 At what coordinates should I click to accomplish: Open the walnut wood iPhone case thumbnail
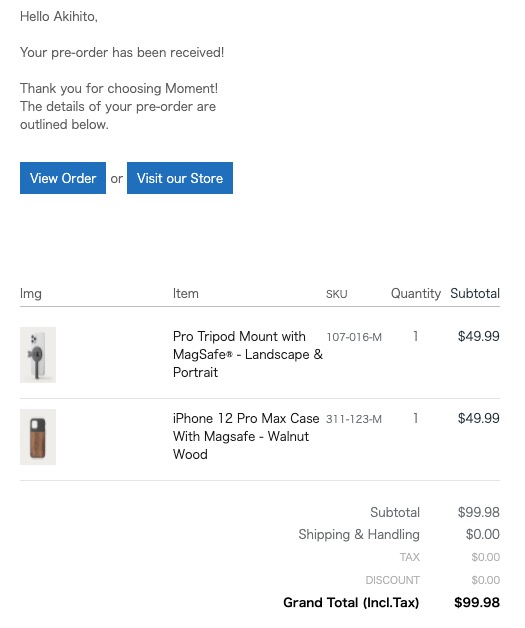38,437
